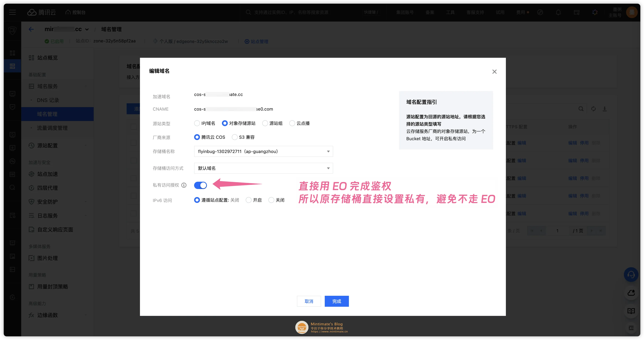The height and width of the screenshot is (340, 644).
Task: Select the 对象存储源站 radio option
Action: tap(224, 123)
